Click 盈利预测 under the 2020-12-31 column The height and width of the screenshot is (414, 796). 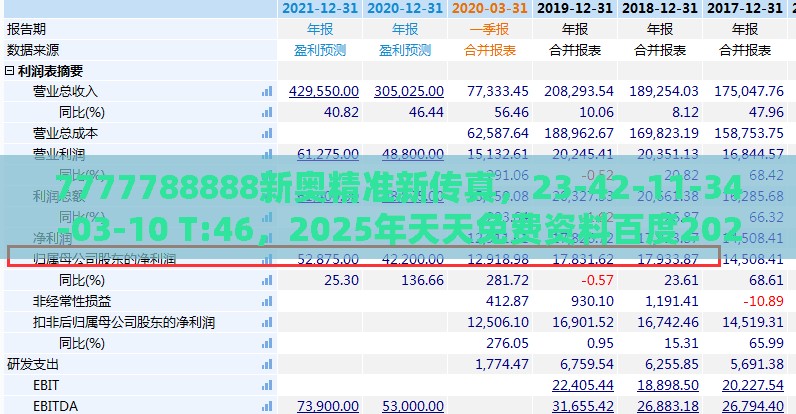click(x=405, y=50)
